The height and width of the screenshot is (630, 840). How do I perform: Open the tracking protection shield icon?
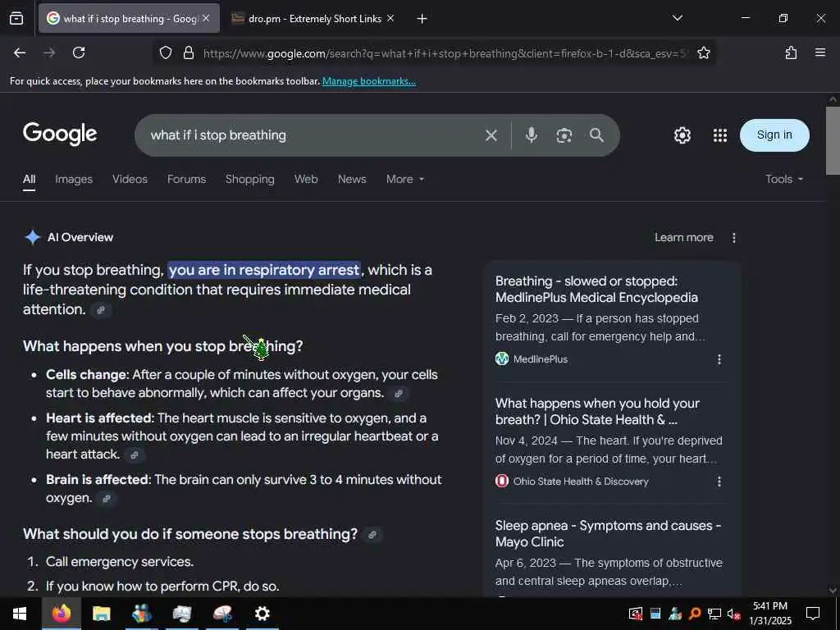click(166, 52)
